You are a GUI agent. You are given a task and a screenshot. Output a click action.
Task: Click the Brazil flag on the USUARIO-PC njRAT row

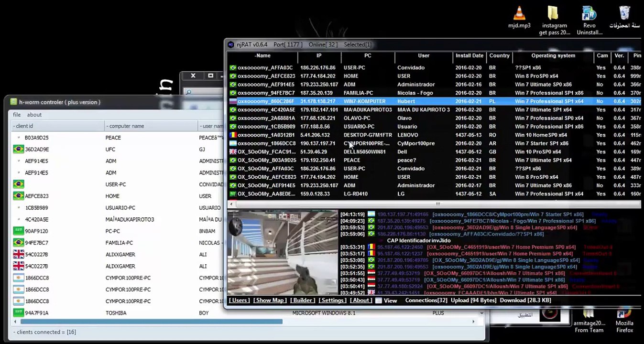[x=233, y=127]
